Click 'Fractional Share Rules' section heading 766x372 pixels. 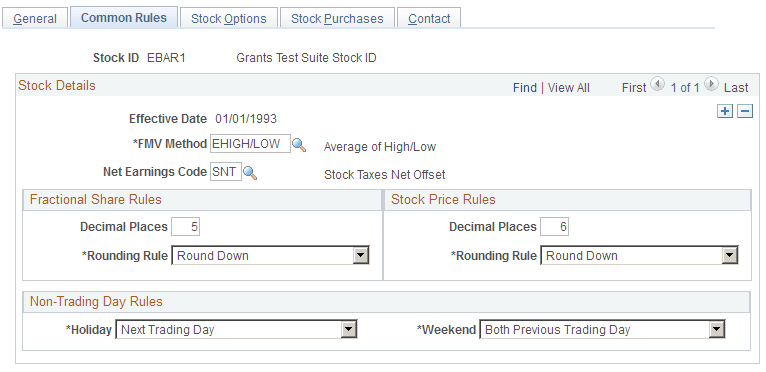(96, 199)
